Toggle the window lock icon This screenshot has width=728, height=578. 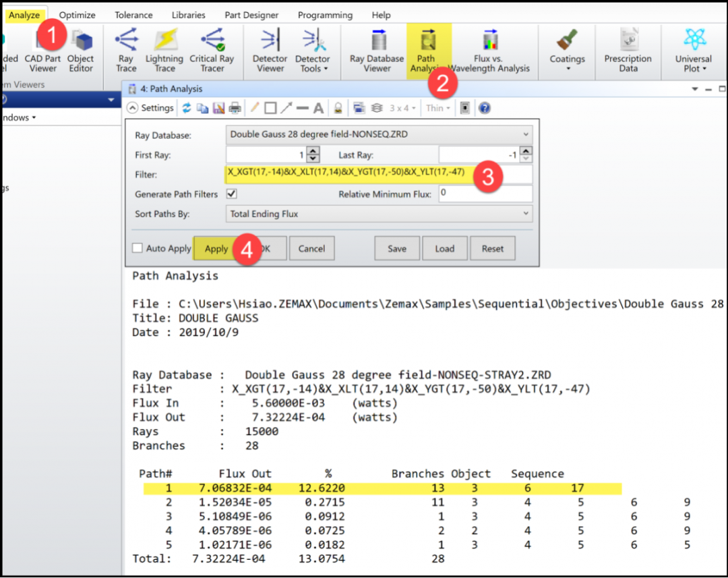click(x=338, y=109)
